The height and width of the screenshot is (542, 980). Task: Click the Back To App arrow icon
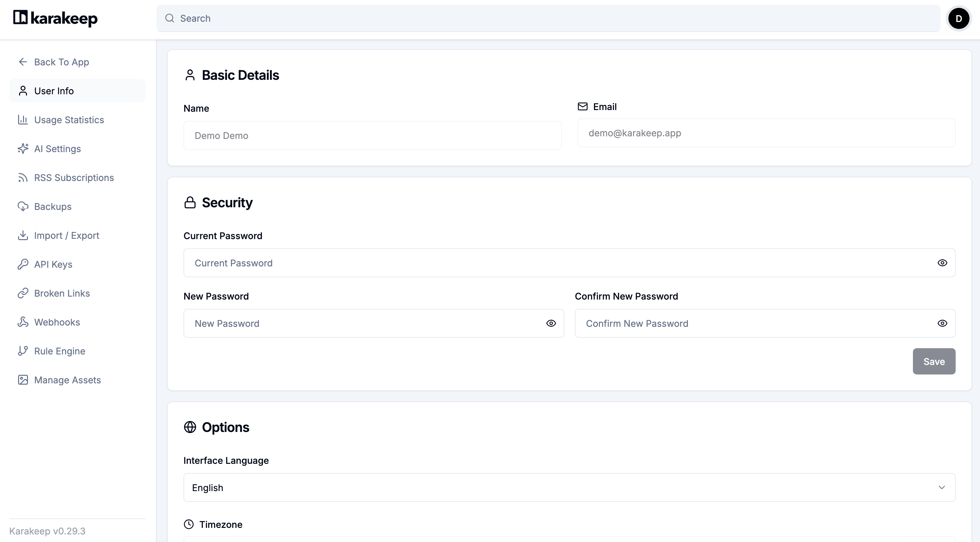[23, 62]
